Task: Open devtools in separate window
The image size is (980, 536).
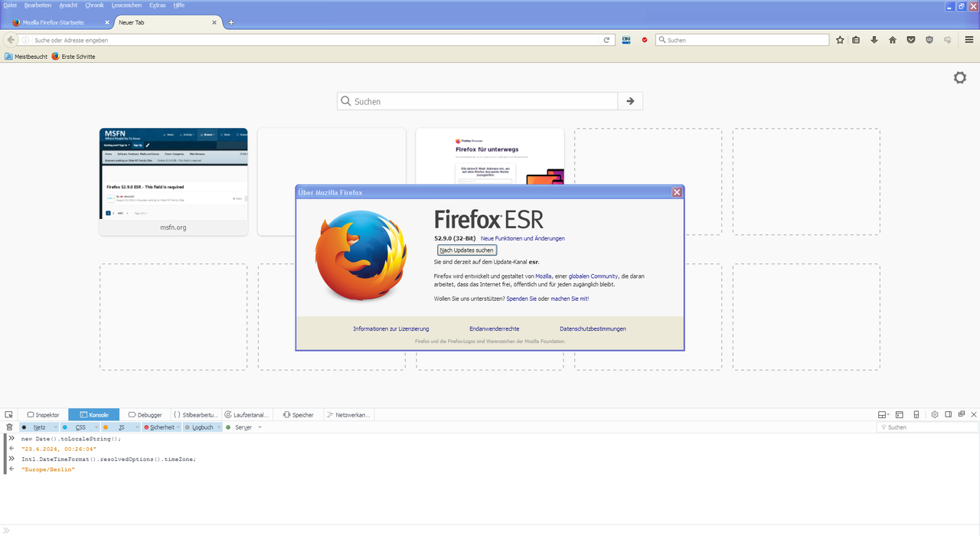Action: (x=962, y=414)
